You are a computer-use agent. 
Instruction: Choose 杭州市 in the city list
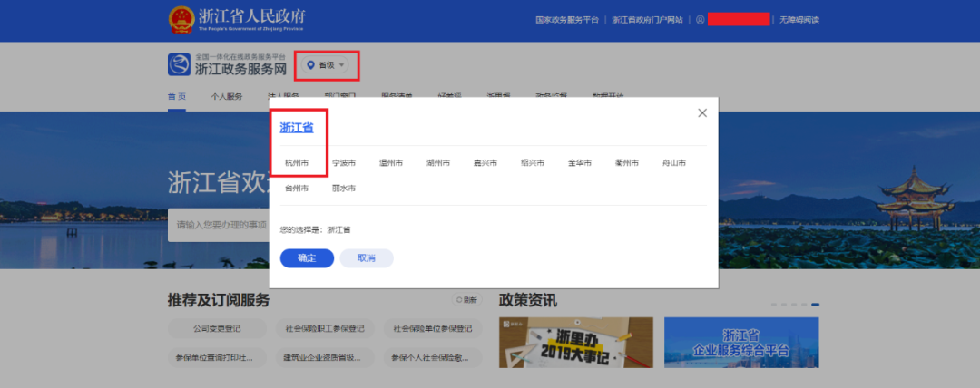pyautogui.click(x=296, y=163)
